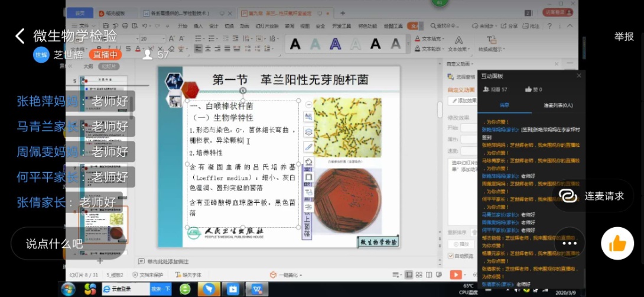Close the 互动面板 panel

pyautogui.click(x=578, y=76)
